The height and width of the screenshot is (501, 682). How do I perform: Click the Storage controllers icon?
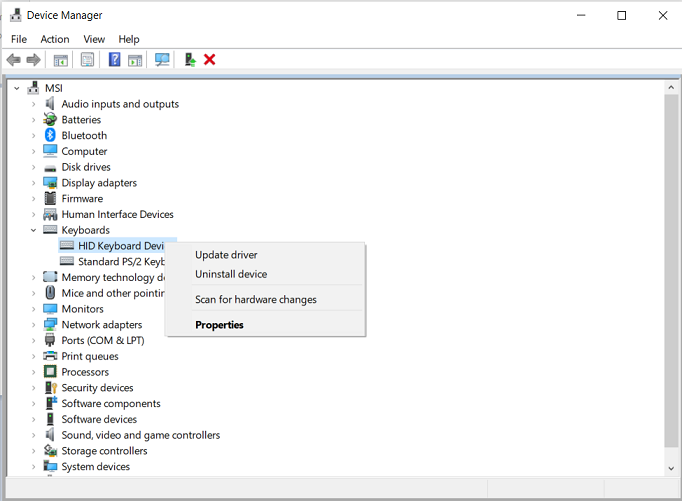click(x=50, y=451)
